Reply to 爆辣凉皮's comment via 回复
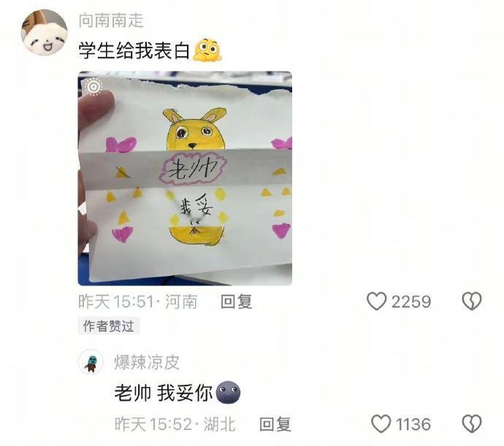Image resolution: width=504 pixels, height=446 pixels. 275,424
